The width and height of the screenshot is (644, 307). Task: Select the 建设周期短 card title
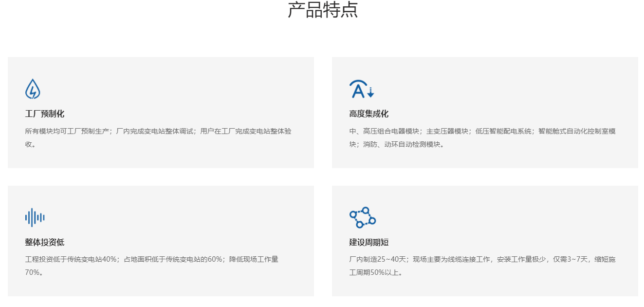pos(369,243)
